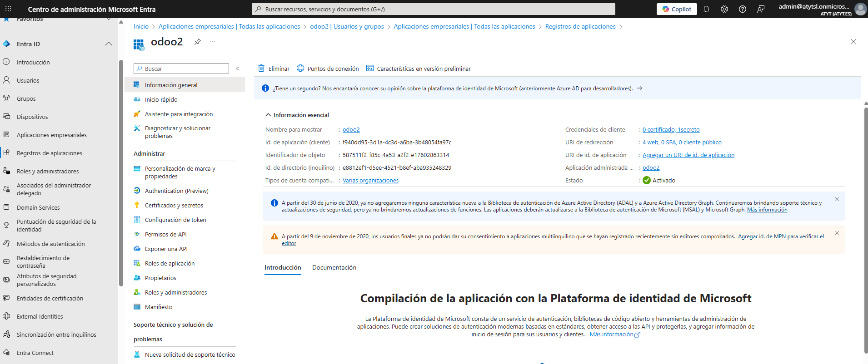This screenshot has height=364, width=868.
Task: Open the portal apps grid menu
Action: click(x=8, y=9)
